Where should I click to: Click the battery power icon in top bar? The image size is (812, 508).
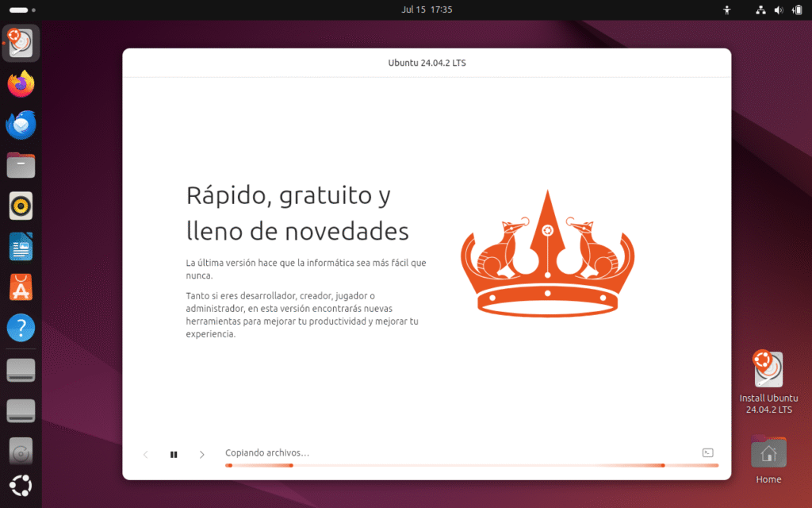pyautogui.click(x=797, y=10)
